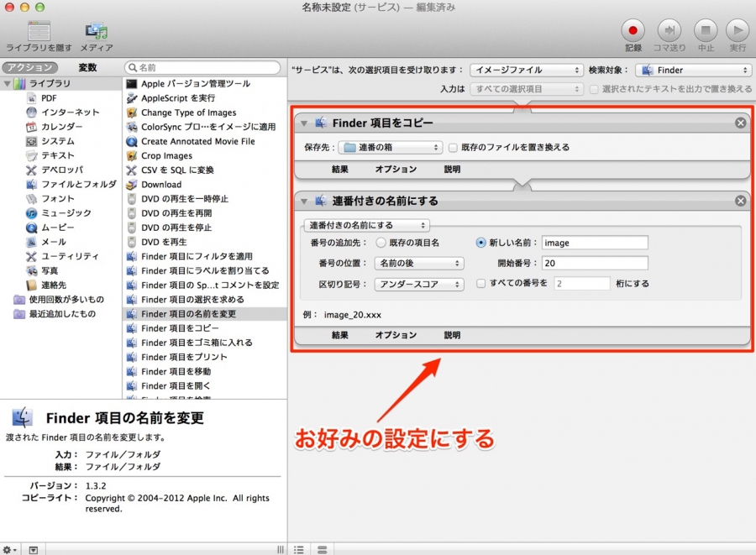The image size is (756, 555).
Task: Open 結果 tab of rename action
Action: coord(339,335)
